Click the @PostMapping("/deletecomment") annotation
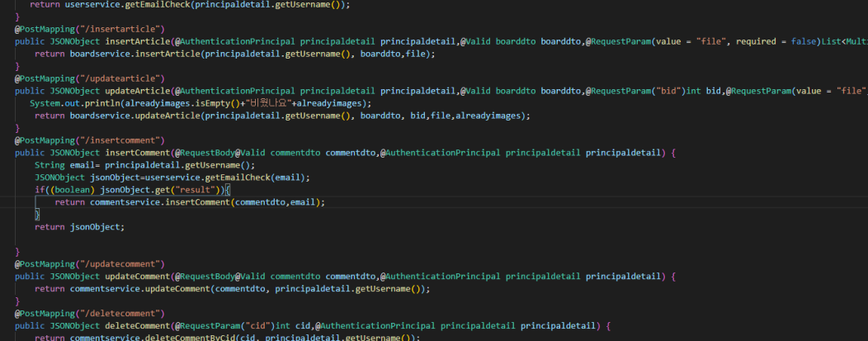Image resolution: width=868 pixels, height=341 pixels. point(90,314)
